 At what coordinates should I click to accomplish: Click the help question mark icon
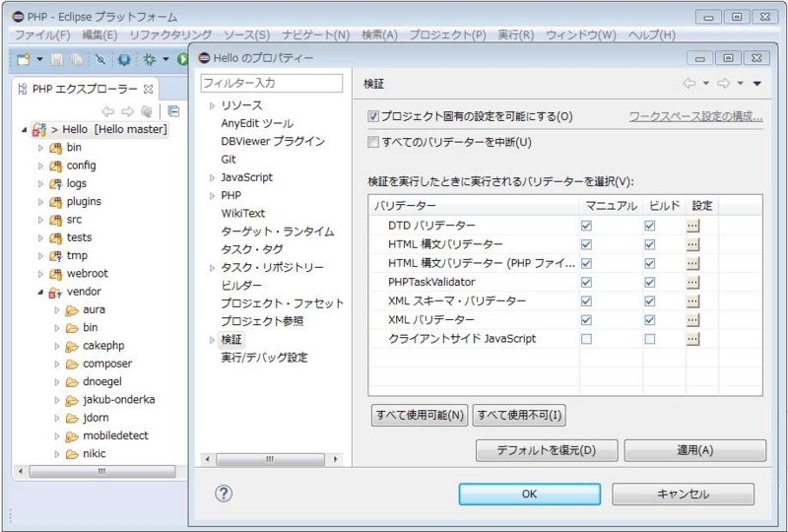pos(224,494)
